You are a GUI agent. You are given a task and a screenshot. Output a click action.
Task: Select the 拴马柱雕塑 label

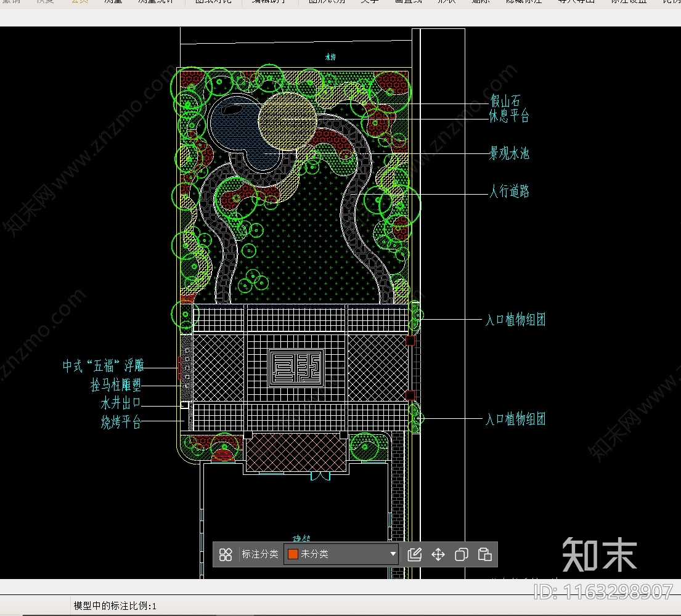point(116,384)
